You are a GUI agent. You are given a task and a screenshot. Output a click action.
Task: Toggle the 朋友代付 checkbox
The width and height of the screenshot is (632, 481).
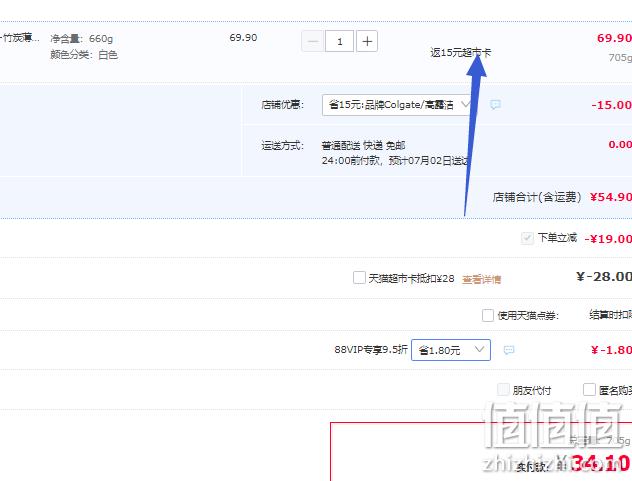[x=503, y=389]
